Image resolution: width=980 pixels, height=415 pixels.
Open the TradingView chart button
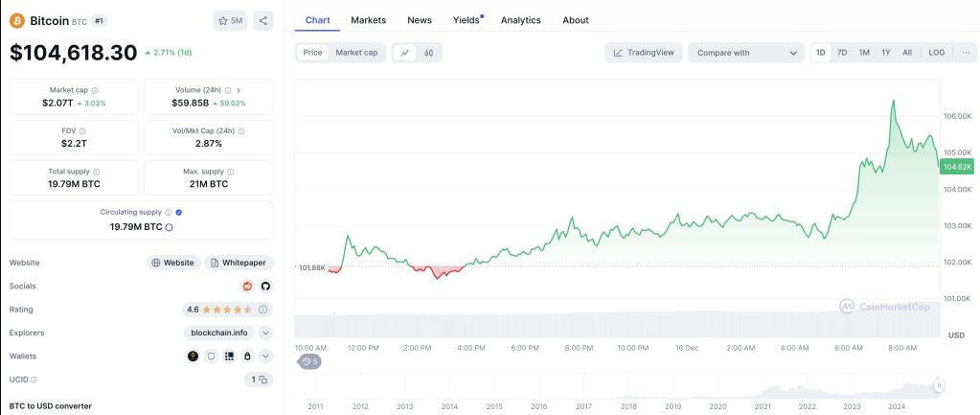pyautogui.click(x=644, y=53)
